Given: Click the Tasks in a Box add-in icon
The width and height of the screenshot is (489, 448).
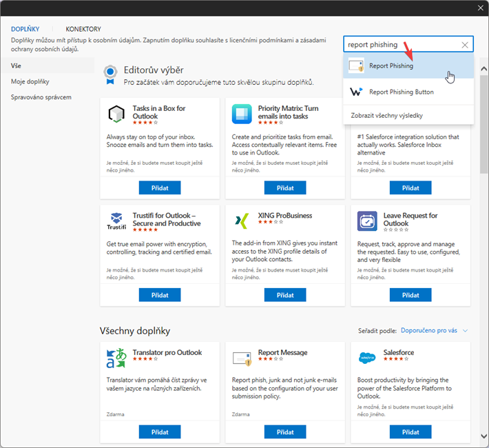Looking at the screenshot, I should (x=116, y=114).
